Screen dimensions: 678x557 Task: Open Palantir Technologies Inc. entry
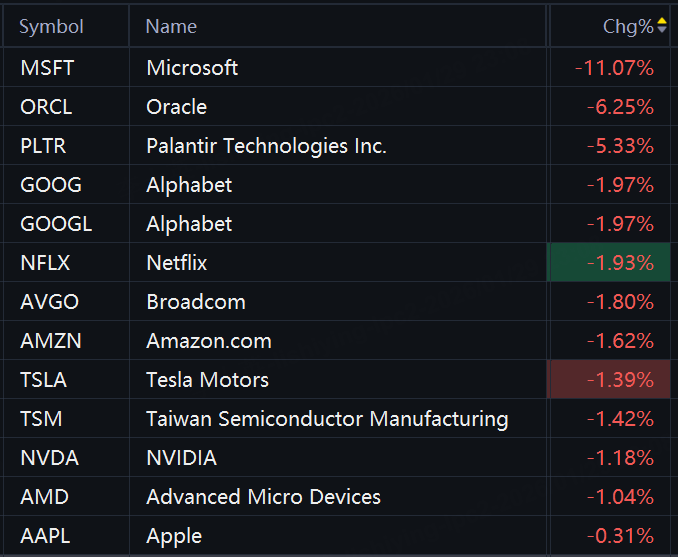[266, 146]
